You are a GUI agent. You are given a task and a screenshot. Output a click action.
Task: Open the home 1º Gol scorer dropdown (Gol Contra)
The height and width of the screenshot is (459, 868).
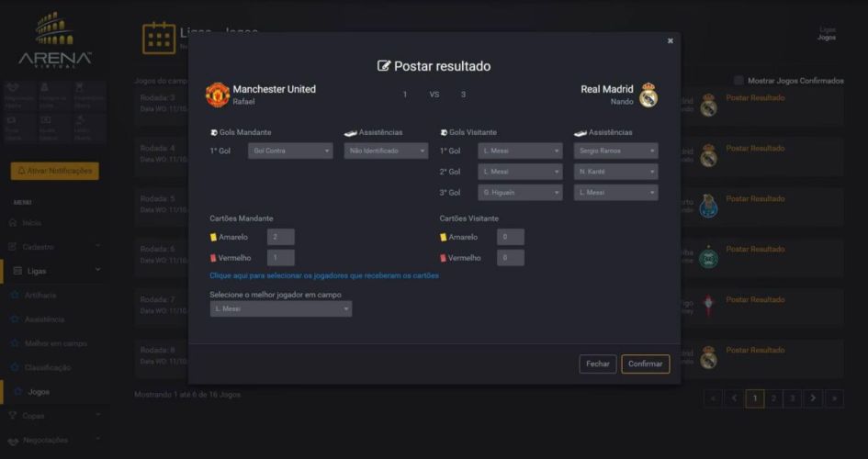click(x=290, y=151)
